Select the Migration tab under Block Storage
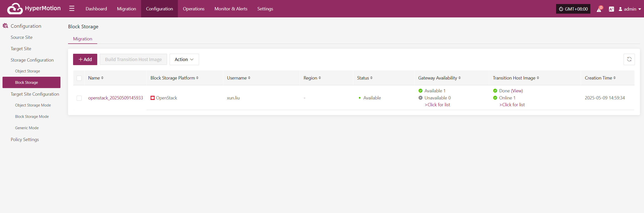Screen dimensions: 644x213 tap(83, 39)
